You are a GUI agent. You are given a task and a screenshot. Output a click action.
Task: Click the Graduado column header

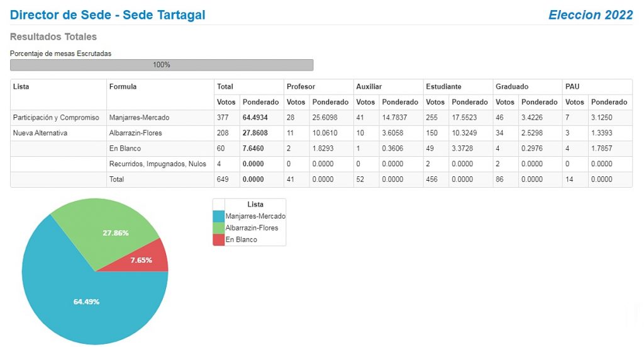[512, 86]
